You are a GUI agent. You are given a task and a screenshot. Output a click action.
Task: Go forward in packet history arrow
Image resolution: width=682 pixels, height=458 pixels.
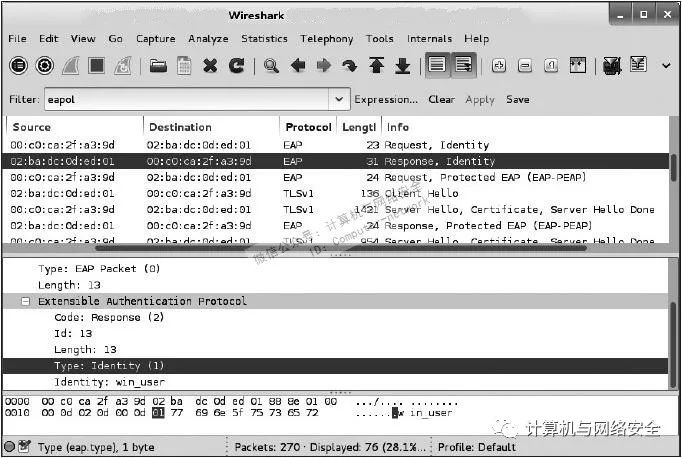[324, 66]
